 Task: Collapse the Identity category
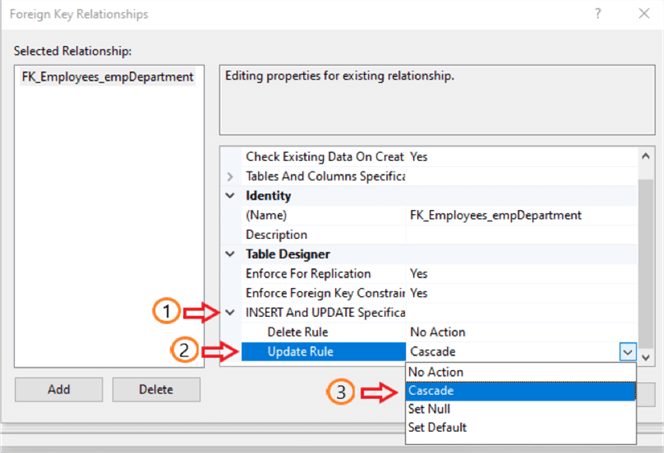[x=231, y=196]
